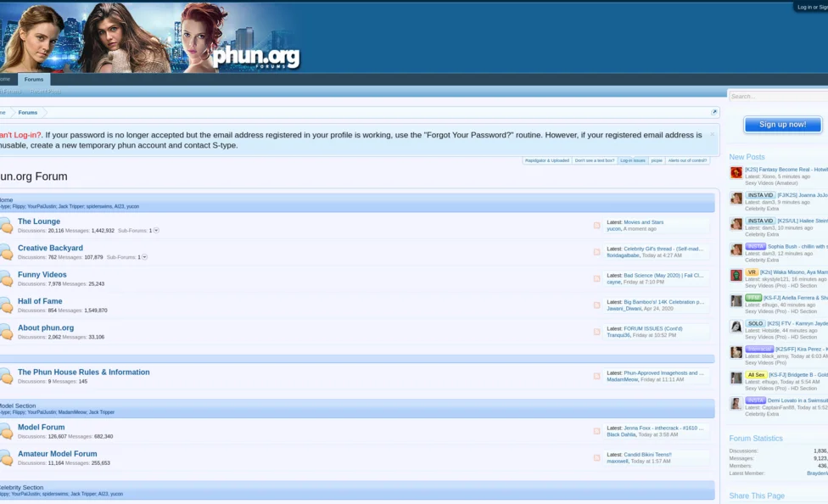Image resolution: width=828 pixels, height=504 pixels.
Task: Open Creative Backyard forum link
Action: (x=50, y=248)
